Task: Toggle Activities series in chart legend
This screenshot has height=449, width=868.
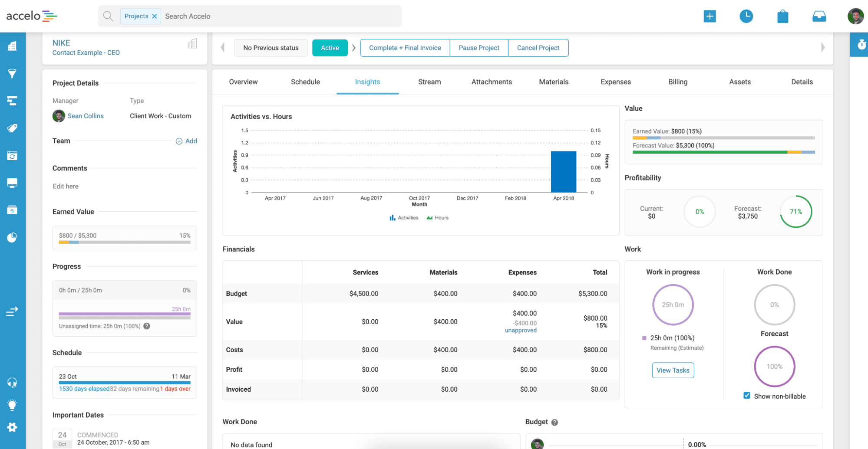Action: coord(404,218)
